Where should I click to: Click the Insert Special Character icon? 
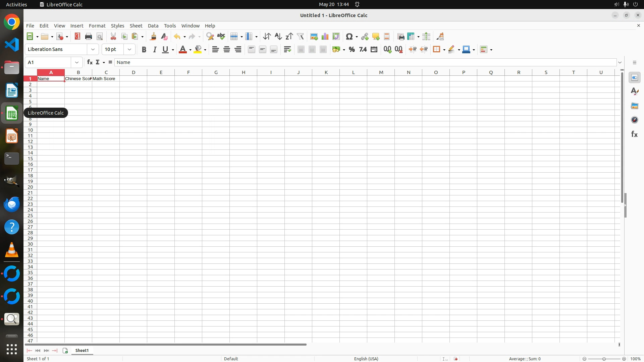tap(349, 37)
